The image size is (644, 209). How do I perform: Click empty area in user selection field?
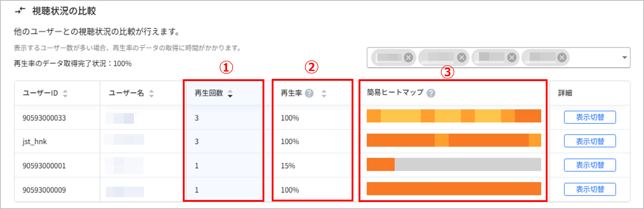coord(595,58)
